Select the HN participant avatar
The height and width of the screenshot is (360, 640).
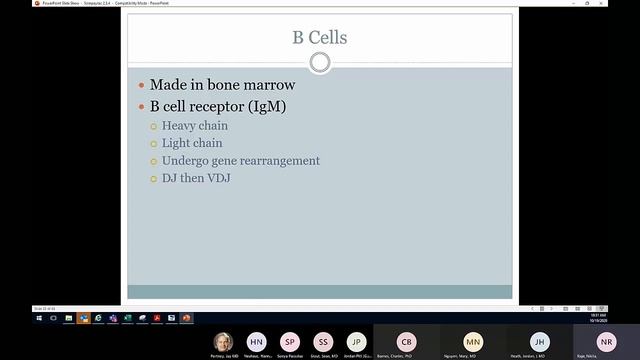[256, 342]
